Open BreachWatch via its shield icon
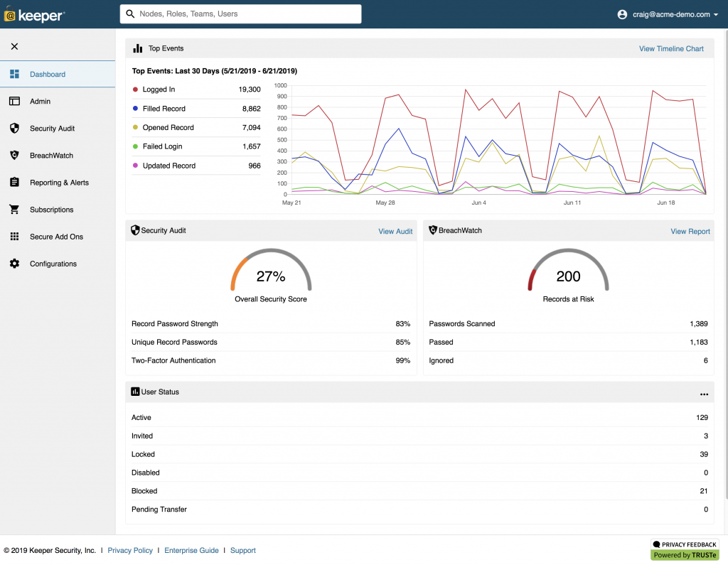This screenshot has width=728, height=565. pos(13,155)
